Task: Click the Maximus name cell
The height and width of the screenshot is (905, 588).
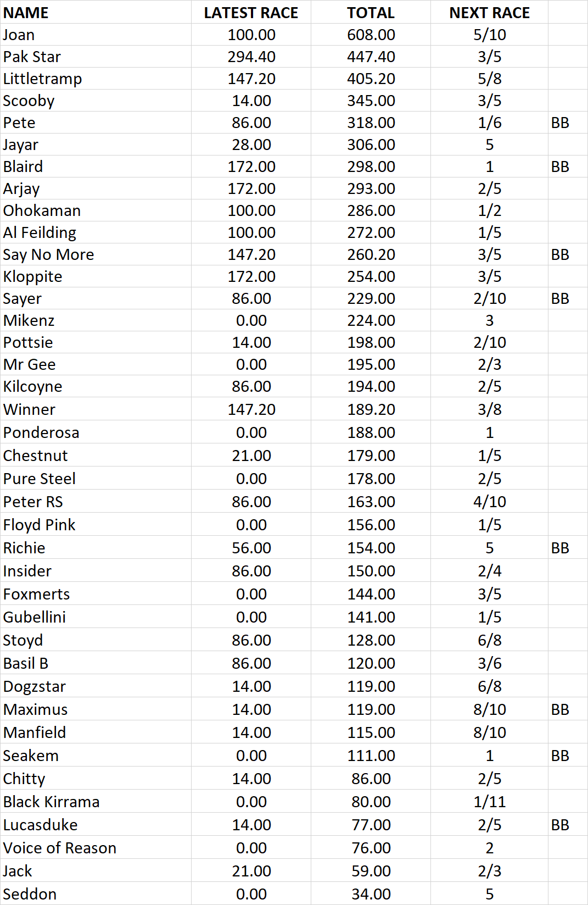Action: pyautogui.click(x=96, y=709)
